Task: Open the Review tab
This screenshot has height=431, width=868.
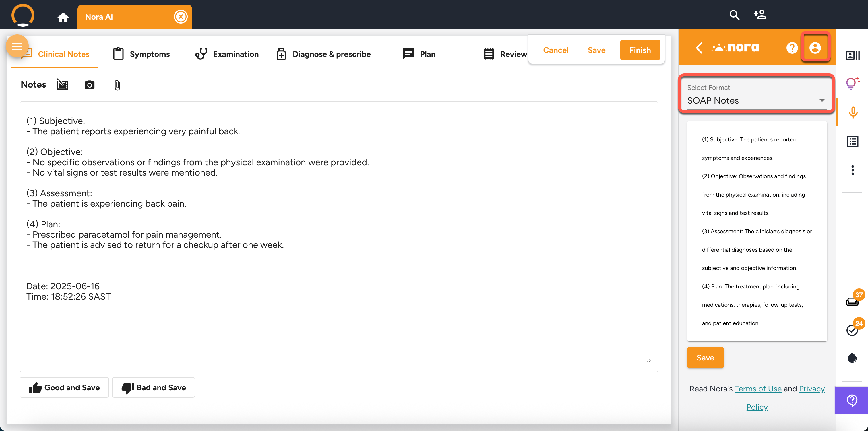Action: coord(505,54)
